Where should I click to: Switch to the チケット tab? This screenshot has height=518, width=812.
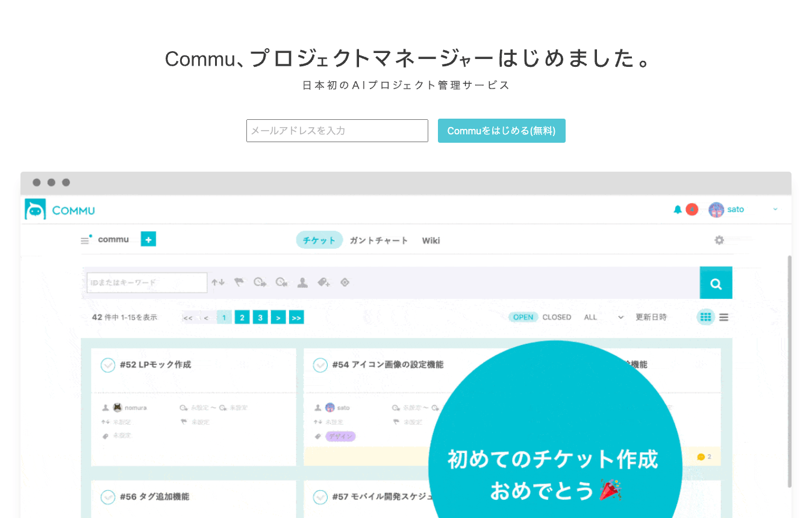click(x=319, y=240)
